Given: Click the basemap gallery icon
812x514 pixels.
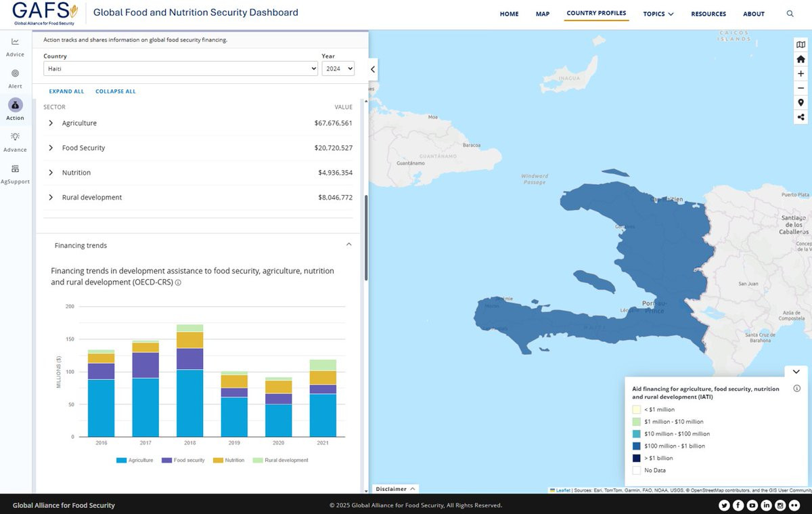Looking at the screenshot, I should 800,45.
